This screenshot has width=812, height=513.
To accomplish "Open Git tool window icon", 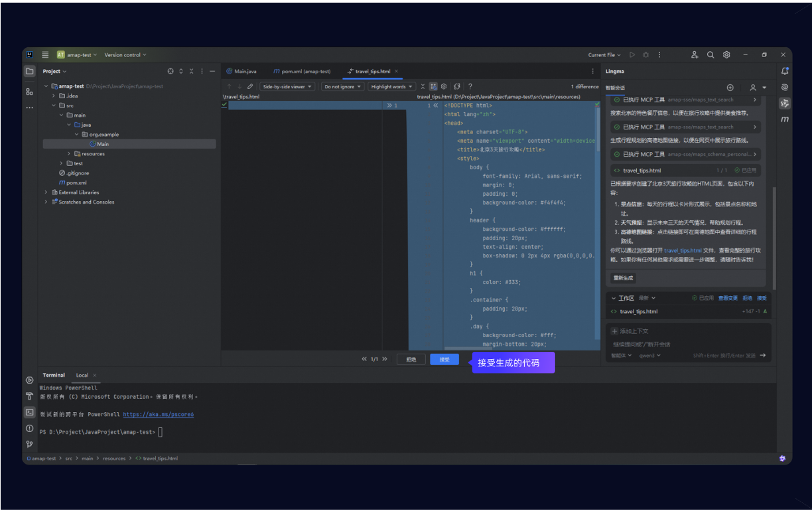I will point(30,444).
